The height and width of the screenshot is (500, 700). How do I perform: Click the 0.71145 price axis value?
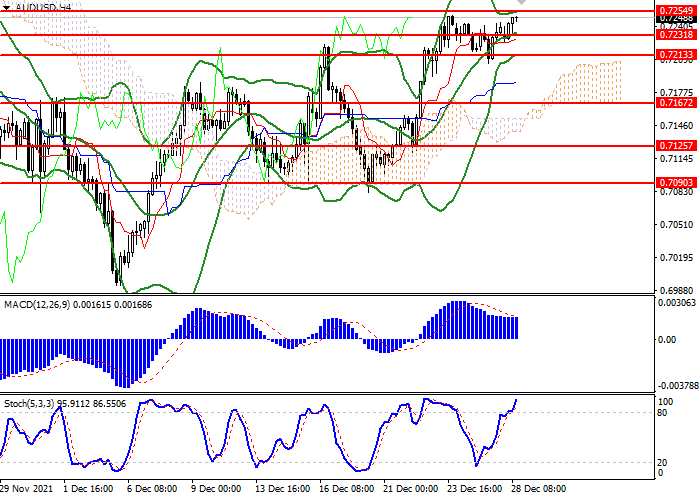676,159
